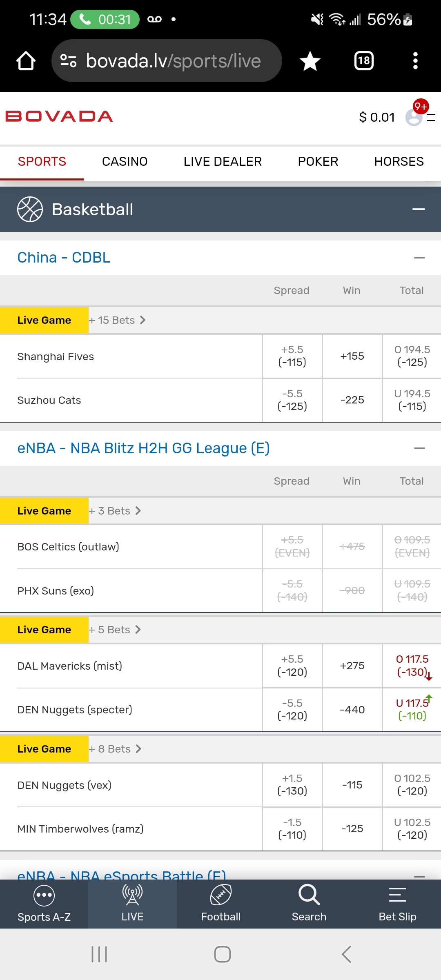Tap the browser home icon

click(26, 61)
